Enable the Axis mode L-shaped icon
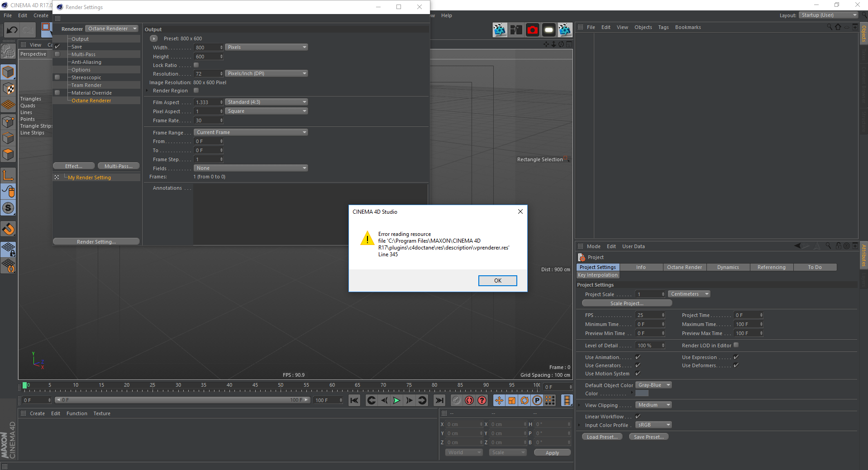868x470 pixels. point(9,175)
